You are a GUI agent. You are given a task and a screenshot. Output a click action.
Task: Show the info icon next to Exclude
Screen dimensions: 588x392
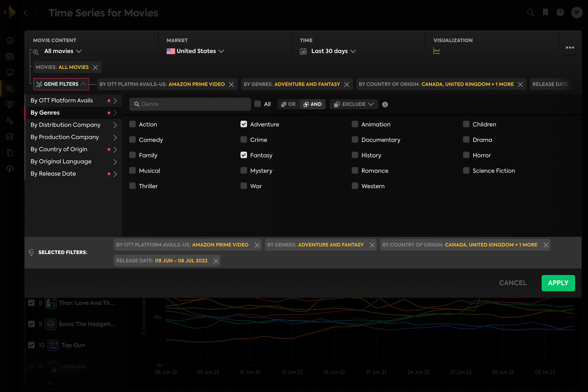point(385,105)
